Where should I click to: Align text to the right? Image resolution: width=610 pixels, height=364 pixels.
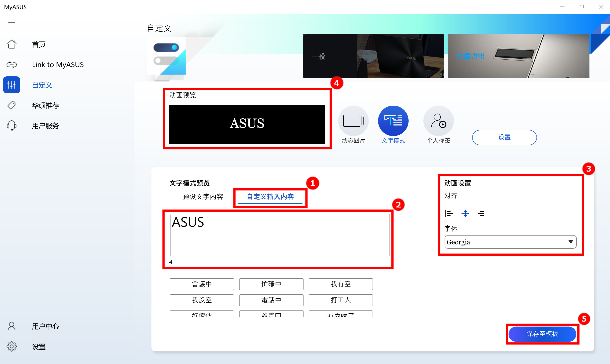pyautogui.click(x=481, y=214)
